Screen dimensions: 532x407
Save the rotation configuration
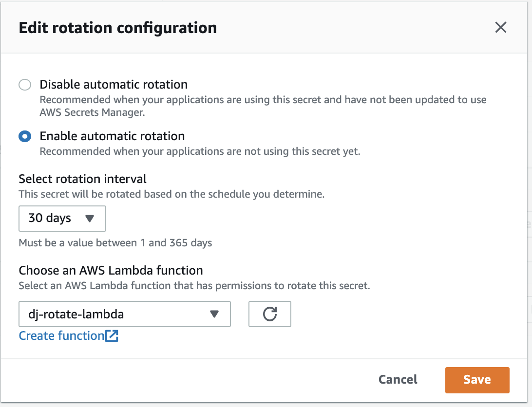(x=477, y=380)
